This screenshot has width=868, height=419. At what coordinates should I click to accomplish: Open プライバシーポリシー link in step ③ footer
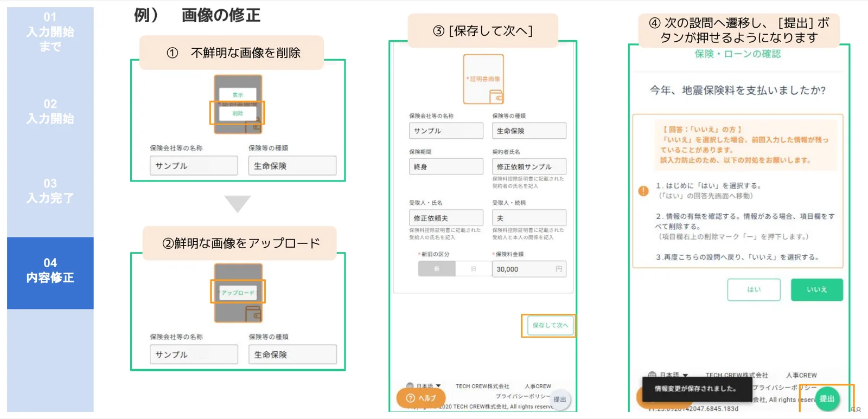pyautogui.click(x=522, y=396)
